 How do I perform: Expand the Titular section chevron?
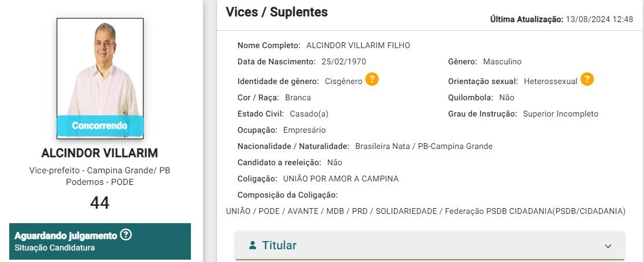(608, 246)
